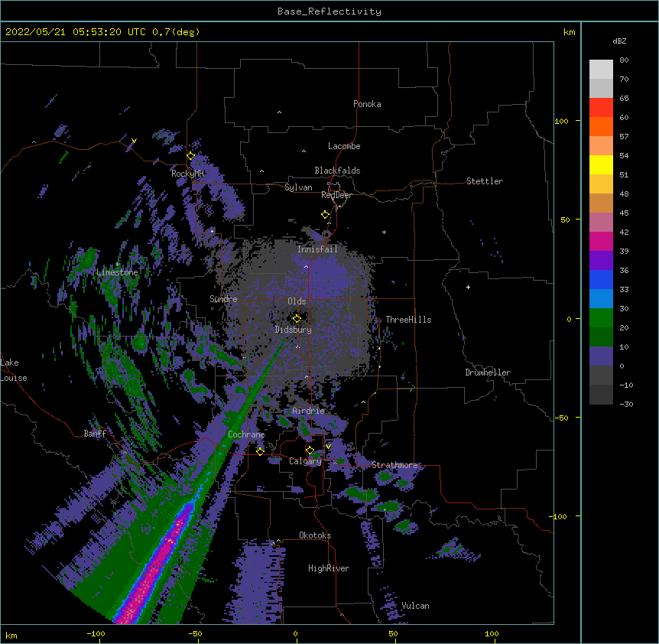Click the Airdrie city label
Image resolution: width=659 pixels, height=644 pixels.
[x=308, y=411]
